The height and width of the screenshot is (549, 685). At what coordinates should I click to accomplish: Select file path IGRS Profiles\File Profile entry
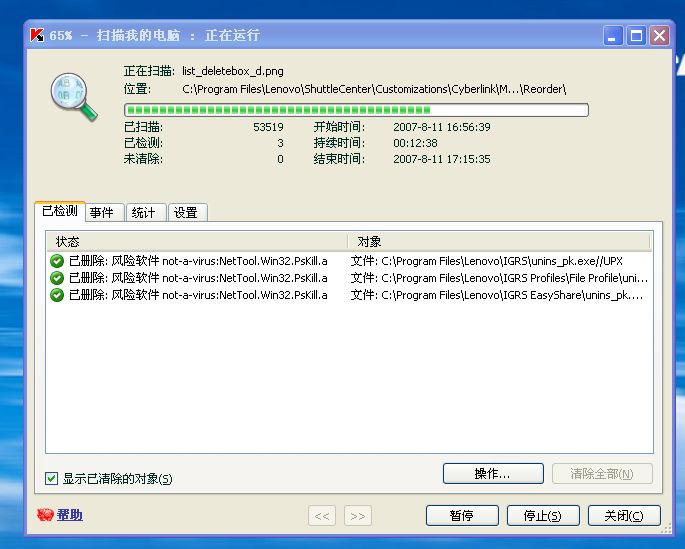tap(499, 278)
